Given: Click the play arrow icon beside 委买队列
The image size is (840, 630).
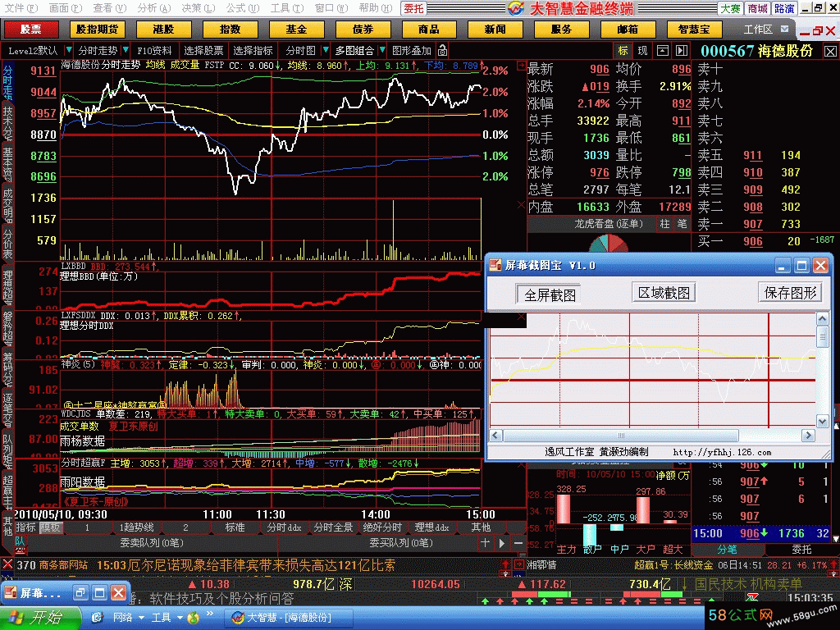Looking at the screenshot, I should click(502, 543).
